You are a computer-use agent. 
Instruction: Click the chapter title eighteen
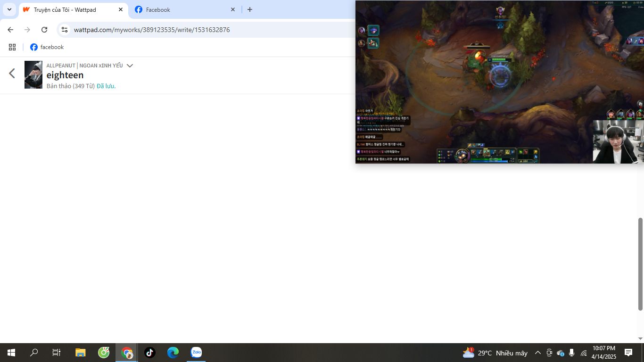click(65, 75)
